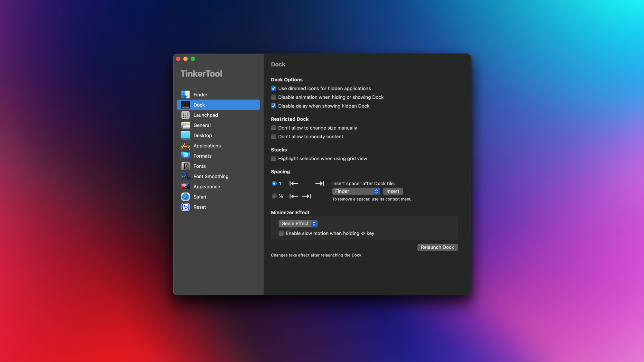Screen dimensions: 644x362
Task: Switch to the Font Smoothing pane label
Action: [211, 176]
